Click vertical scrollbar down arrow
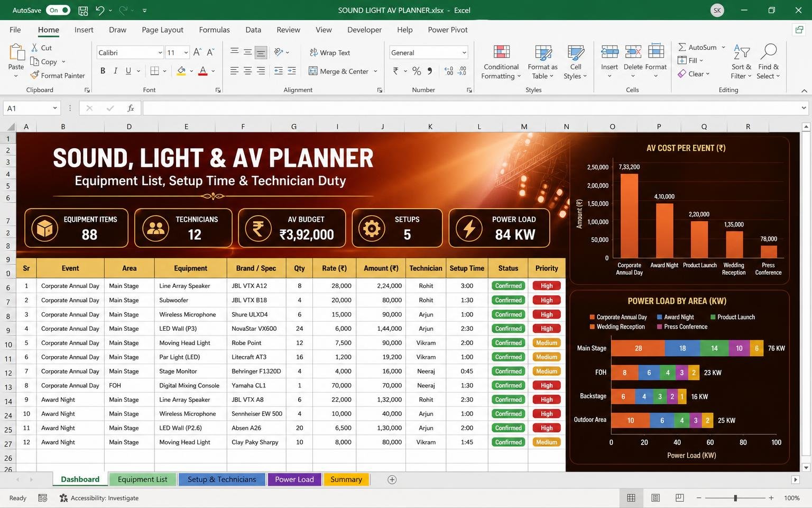Image resolution: width=812 pixels, height=508 pixels. 806,467
